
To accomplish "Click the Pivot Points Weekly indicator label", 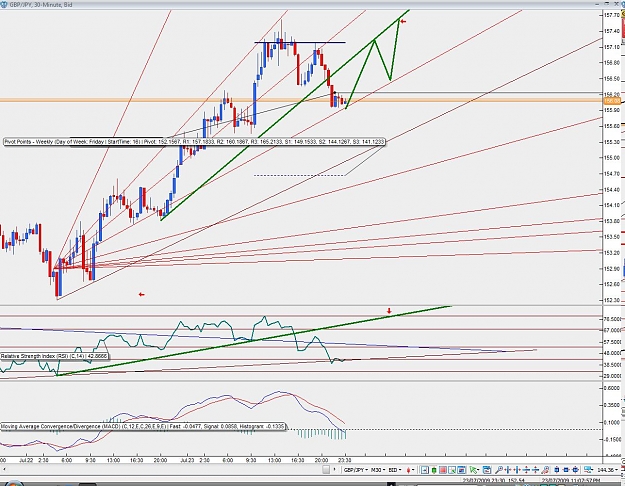I will (195, 142).
